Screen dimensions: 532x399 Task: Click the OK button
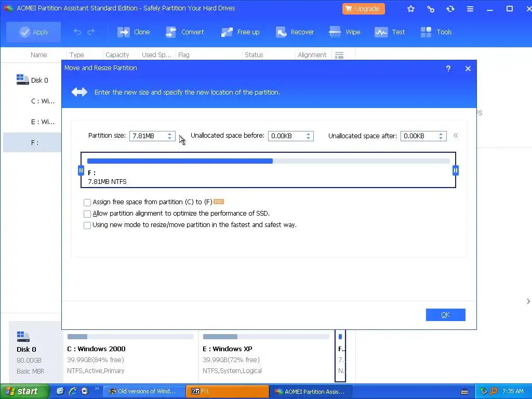pyautogui.click(x=445, y=315)
